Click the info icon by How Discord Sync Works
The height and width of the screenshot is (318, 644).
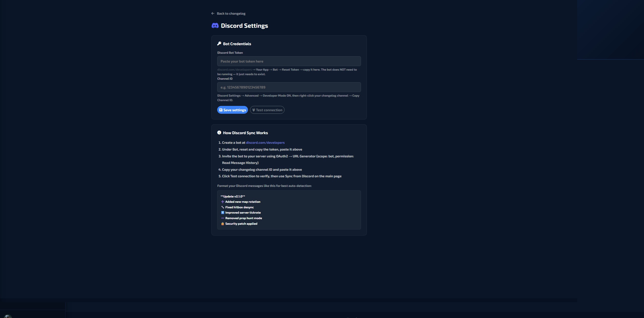tap(219, 133)
